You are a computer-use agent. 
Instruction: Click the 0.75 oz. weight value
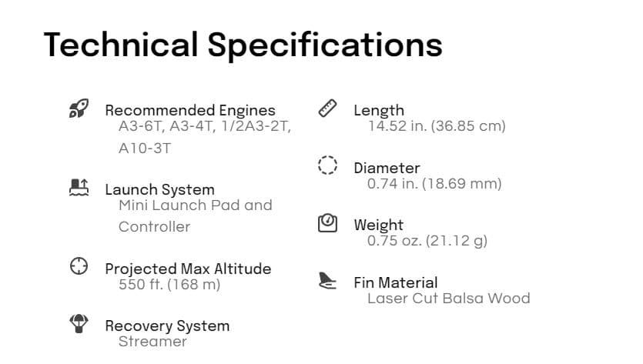[x=427, y=240]
